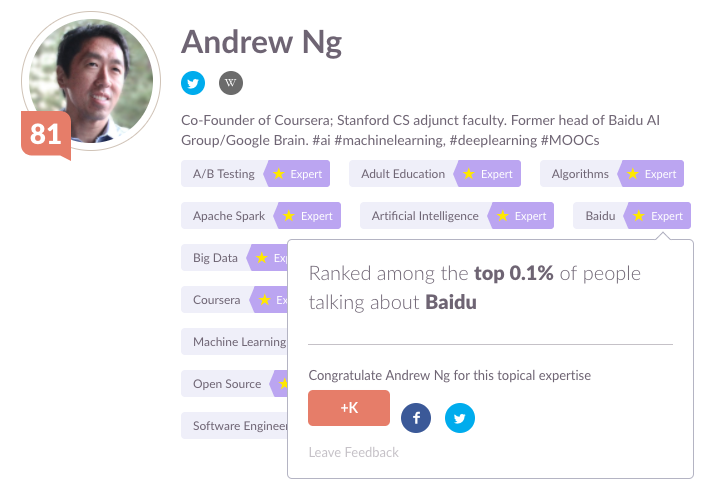This screenshot has height=488, width=712.
Task: Click the Algorithms Expert star badge
Action: (654, 174)
